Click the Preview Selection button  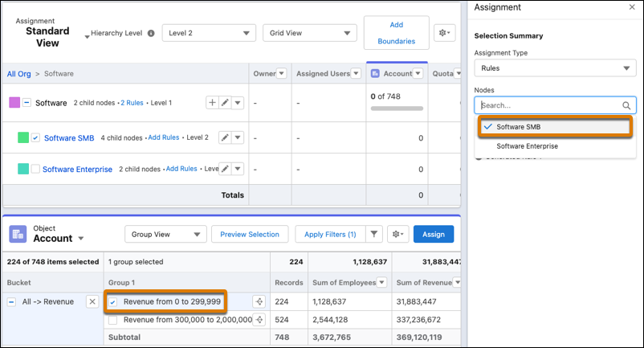(250, 234)
